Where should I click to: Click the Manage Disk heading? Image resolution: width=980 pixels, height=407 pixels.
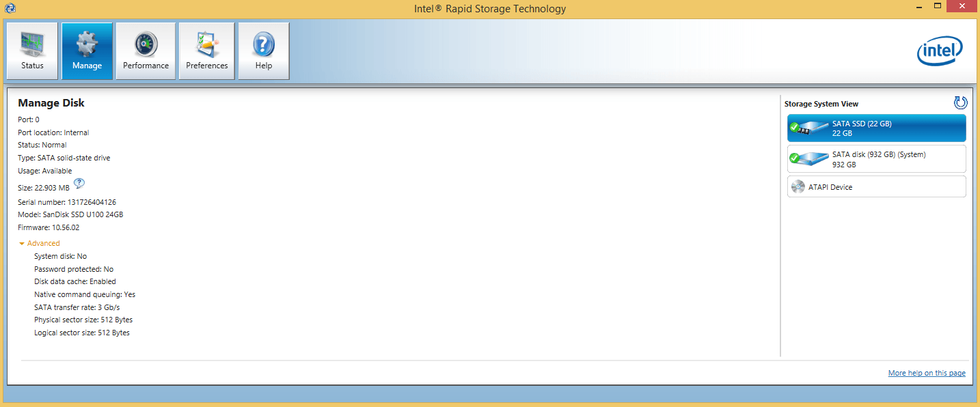click(x=51, y=103)
